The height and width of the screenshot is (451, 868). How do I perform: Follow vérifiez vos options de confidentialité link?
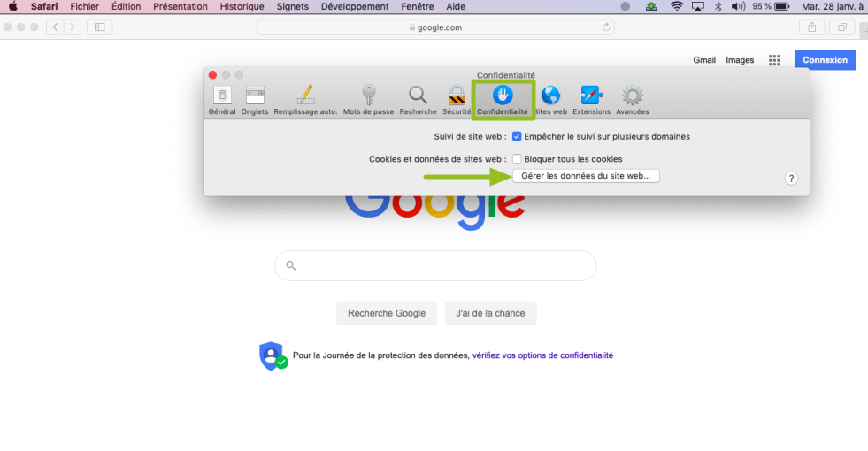tap(542, 355)
